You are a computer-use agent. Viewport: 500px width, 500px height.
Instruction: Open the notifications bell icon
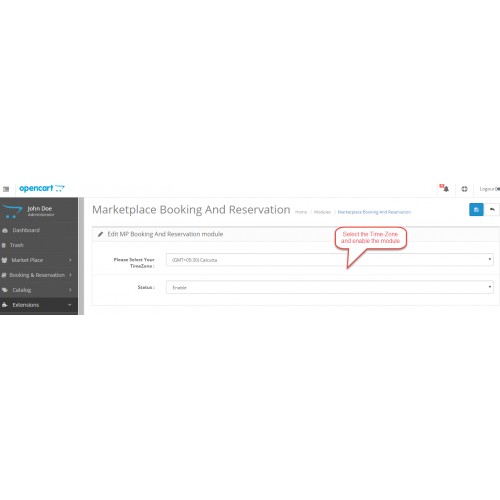coord(446,189)
